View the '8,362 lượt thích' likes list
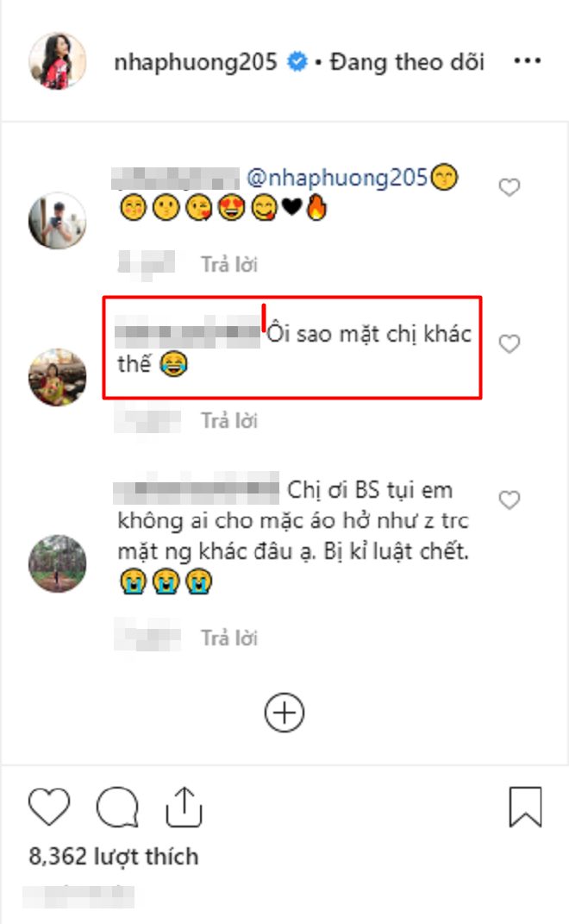Screen dimensions: 569x924 [114, 856]
